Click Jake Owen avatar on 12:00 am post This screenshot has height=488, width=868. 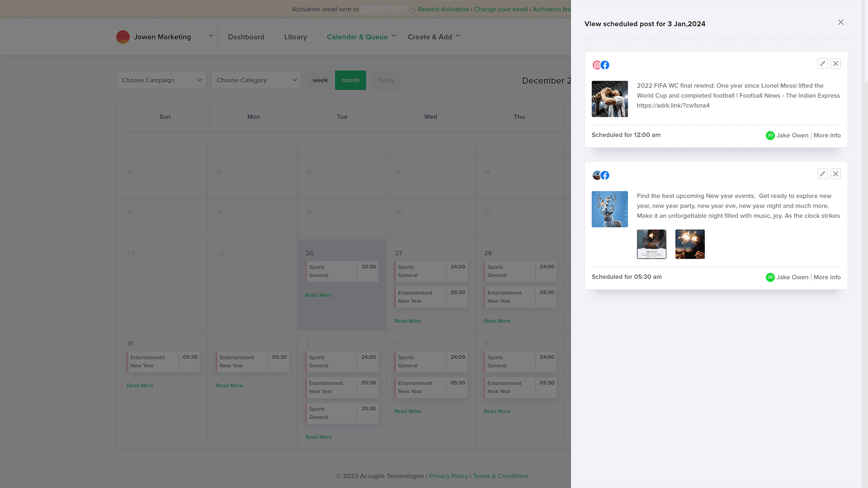click(770, 135)
